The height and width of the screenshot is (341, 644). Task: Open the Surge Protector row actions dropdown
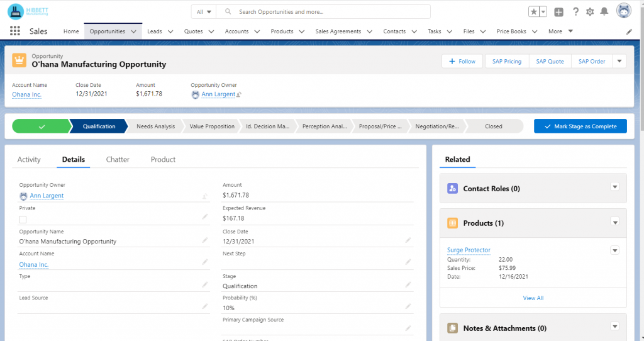(614, 250)
